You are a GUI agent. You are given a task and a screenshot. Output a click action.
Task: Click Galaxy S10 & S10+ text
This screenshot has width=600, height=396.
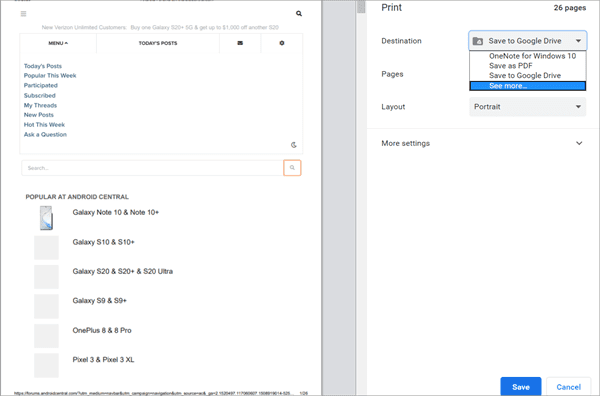point(103,242)
